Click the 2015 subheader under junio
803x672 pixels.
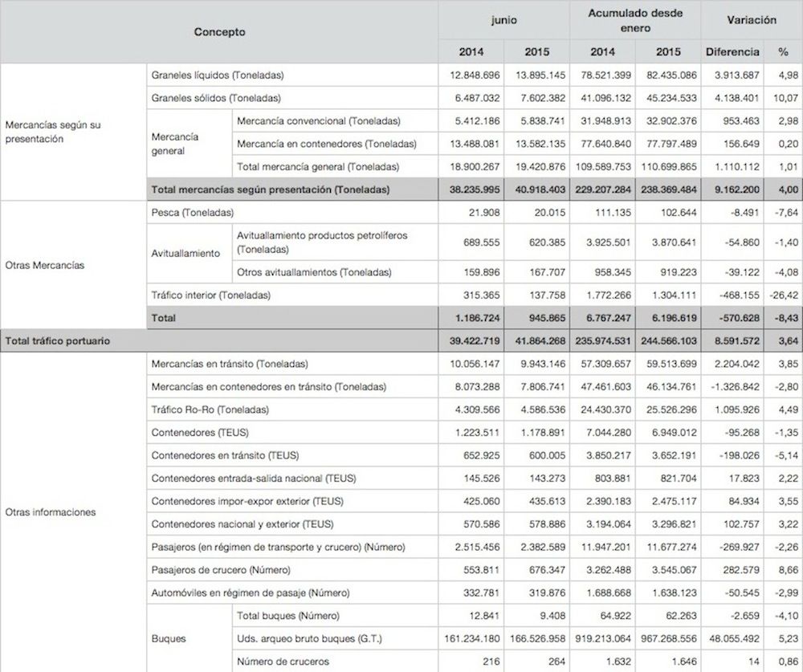pos(536,51)
